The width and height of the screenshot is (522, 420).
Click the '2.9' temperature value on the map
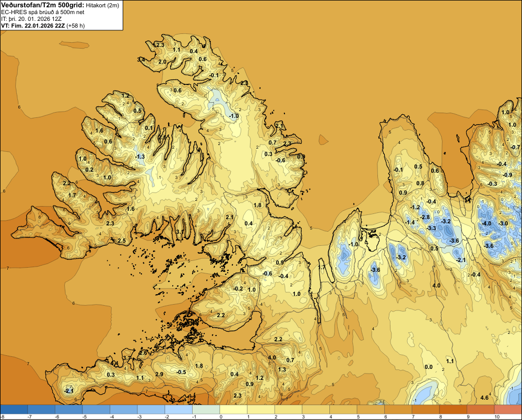159,374
